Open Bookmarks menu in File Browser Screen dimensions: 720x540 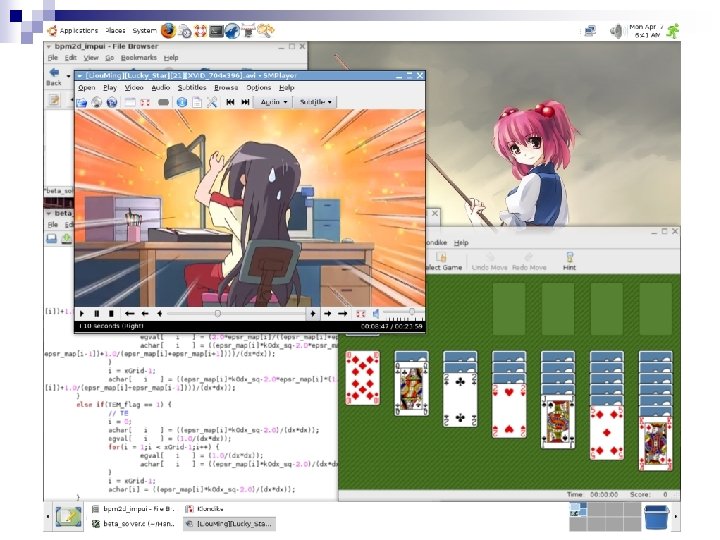(x=139, y=58)
